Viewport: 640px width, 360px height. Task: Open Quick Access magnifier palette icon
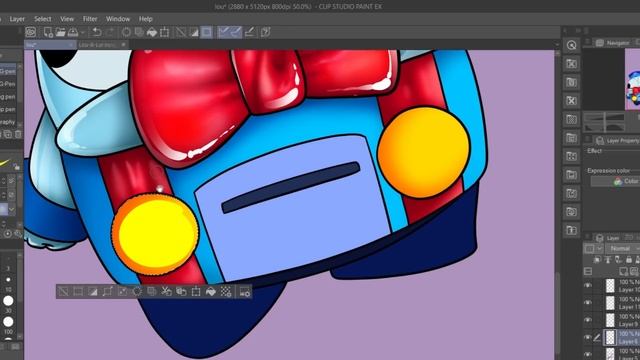coord(571,45)
